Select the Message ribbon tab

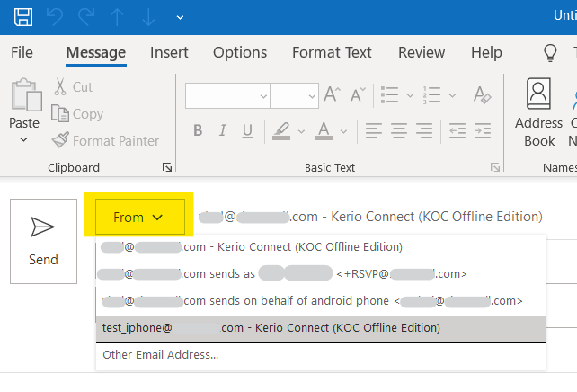[95, 53]
